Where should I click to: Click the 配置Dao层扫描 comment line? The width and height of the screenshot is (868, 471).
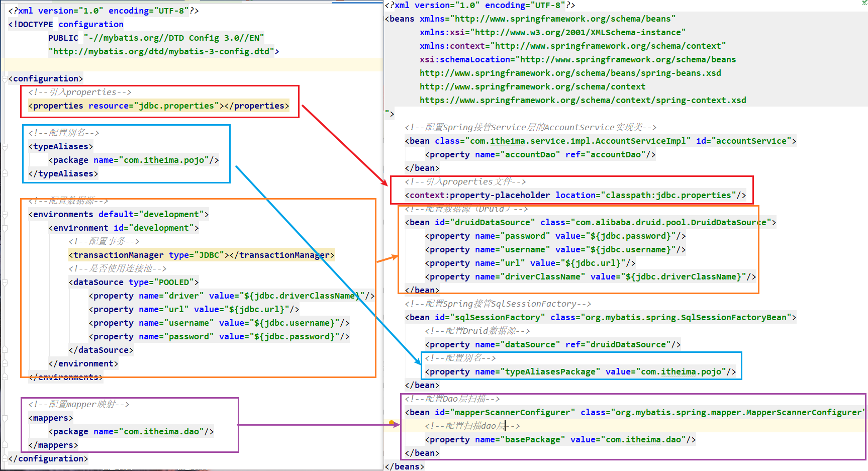(x=452, y=399)
